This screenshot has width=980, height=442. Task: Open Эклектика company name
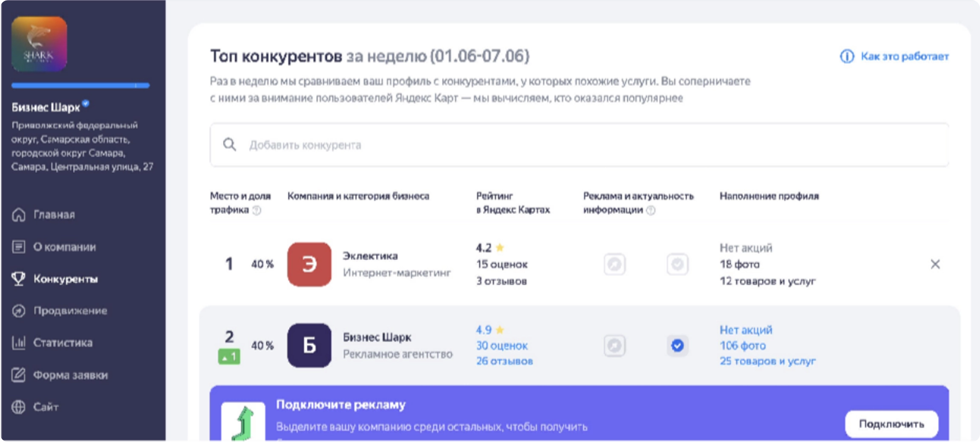point(370,256)
